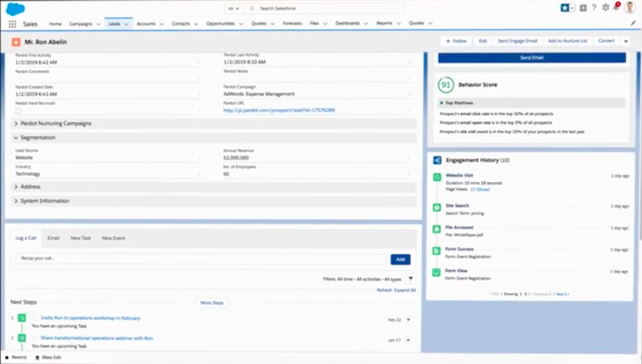Click the Form Success activity icon

point(437,251)
